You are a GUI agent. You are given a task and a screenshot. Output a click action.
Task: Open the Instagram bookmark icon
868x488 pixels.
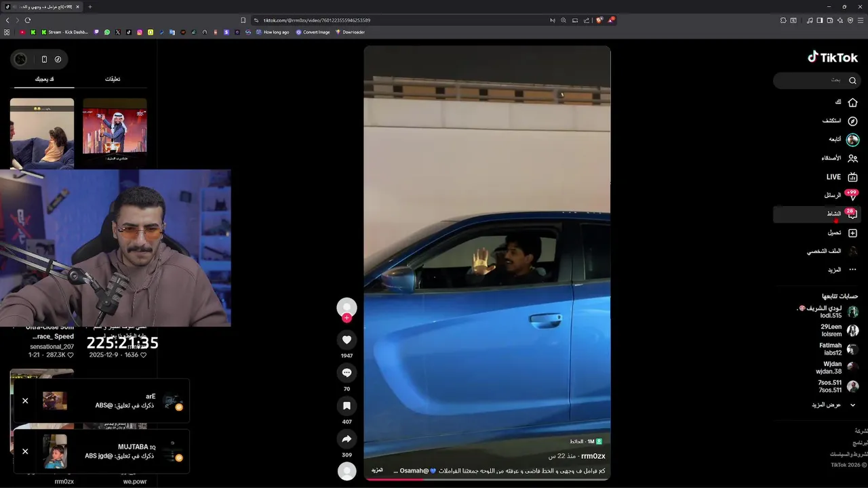coord(140,32)
